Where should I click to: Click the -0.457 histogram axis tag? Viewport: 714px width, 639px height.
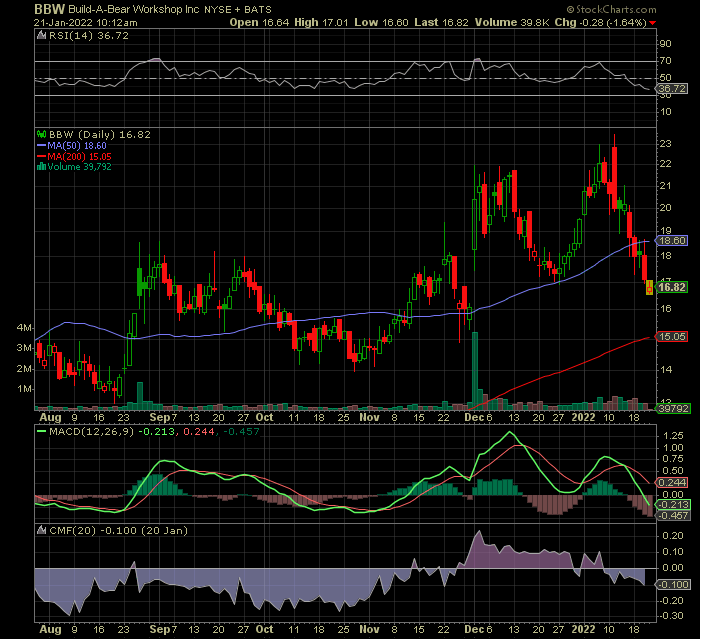pos(673,516)
